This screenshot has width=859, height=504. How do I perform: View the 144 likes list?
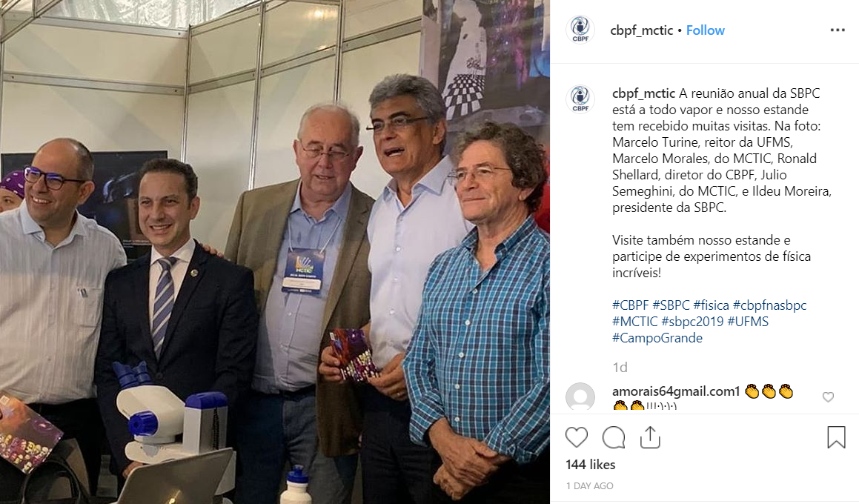tap(590, 465)
